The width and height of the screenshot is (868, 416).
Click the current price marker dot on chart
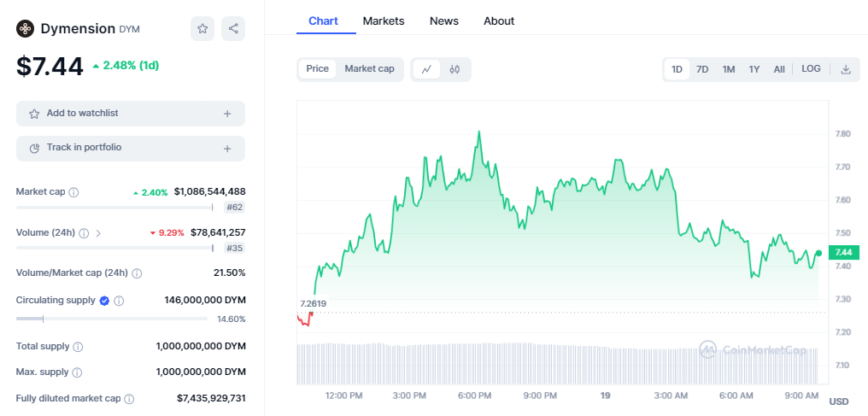[818, 253]
